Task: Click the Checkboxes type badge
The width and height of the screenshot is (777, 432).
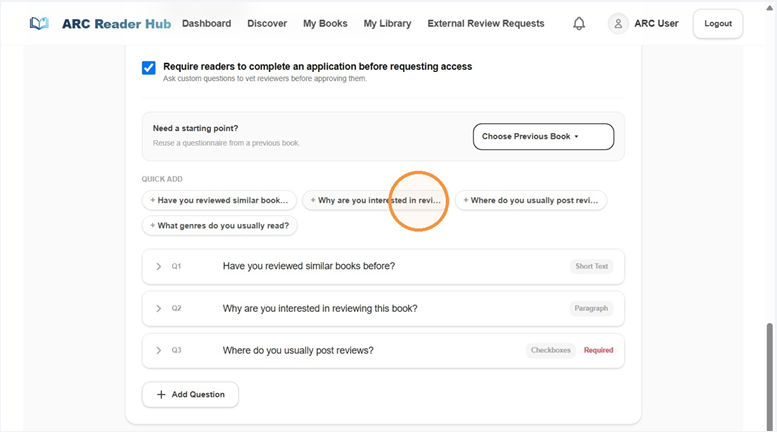Action: pyautogui.click(x=551, y=350)
